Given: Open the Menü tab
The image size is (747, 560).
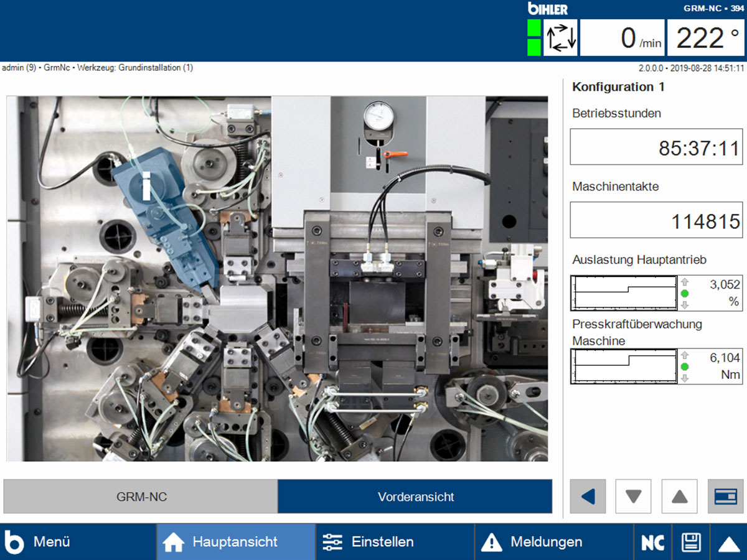Looking at the screenshot, I should click(78, 542).
